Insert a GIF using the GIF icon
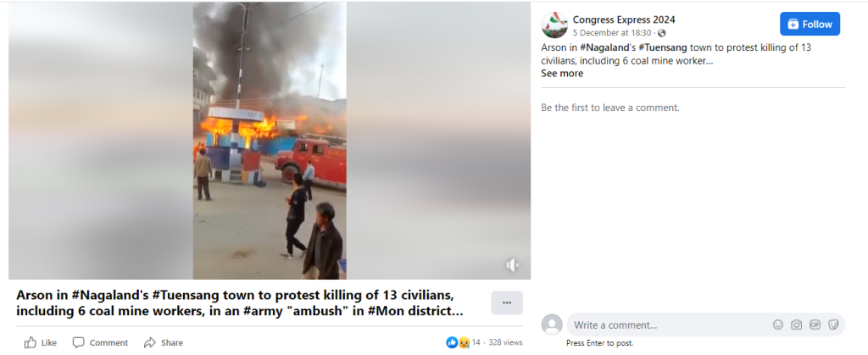Viewport: 868px width, 355px height. click(815, 325)
